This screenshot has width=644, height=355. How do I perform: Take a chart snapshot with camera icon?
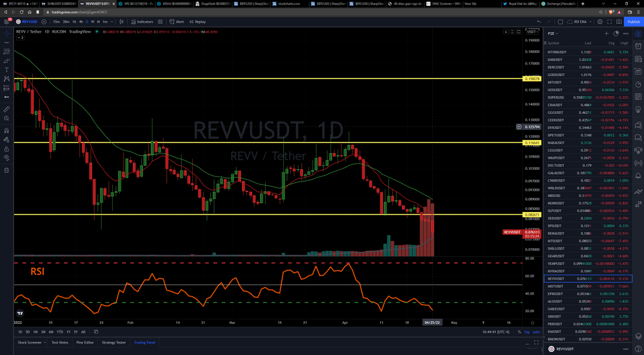[x=619, y=21]
